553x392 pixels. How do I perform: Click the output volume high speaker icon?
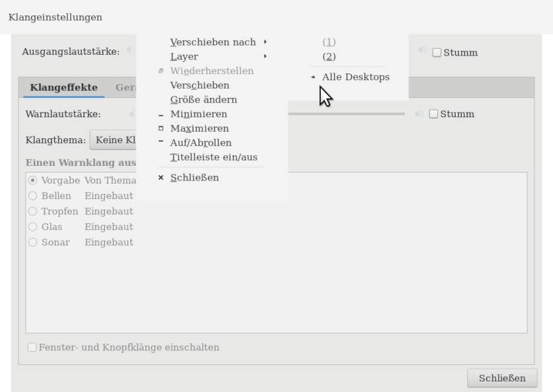421,50
